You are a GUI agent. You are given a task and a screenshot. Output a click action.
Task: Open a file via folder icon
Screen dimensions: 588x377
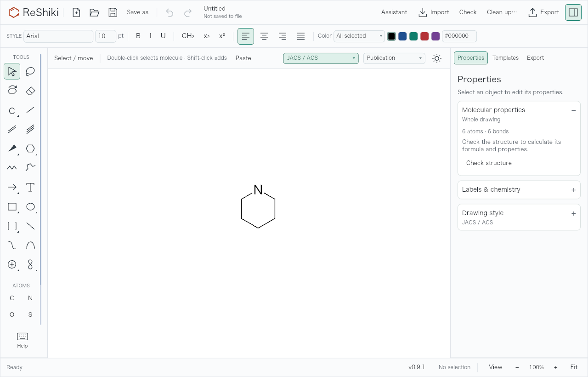click(x=95, y=12)
